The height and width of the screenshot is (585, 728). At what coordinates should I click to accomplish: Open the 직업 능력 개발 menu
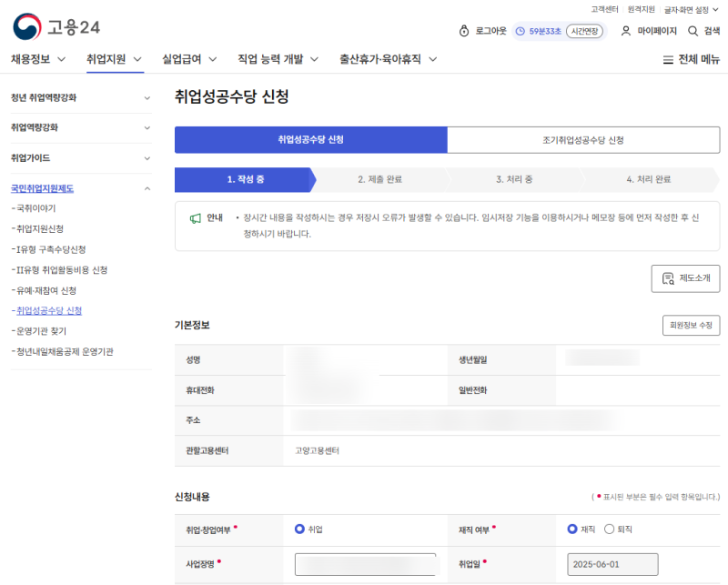pyautogui.click(x=270, y=59)
